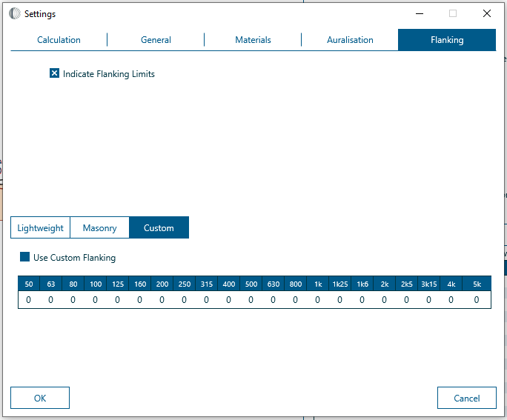The image size is (507, 420).
Task: Enable Use Custom Flanking checkbox
Action: pos(25,257)
